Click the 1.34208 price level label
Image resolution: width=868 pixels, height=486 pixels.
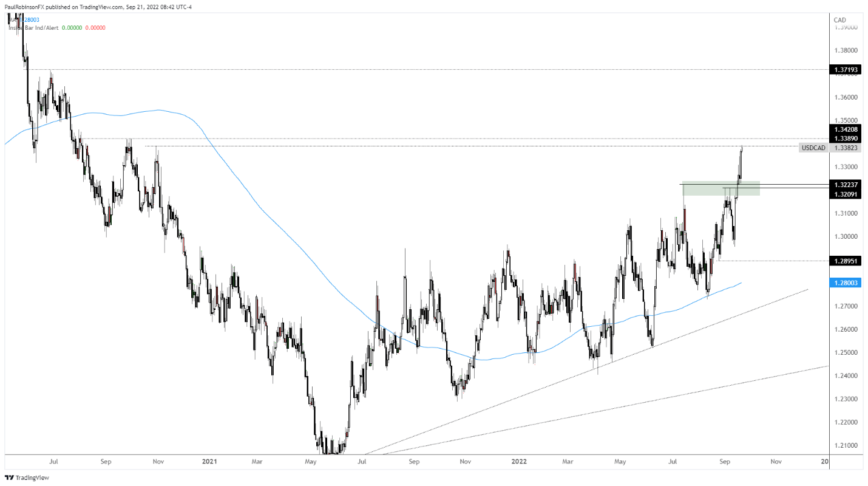coord(845,129)
